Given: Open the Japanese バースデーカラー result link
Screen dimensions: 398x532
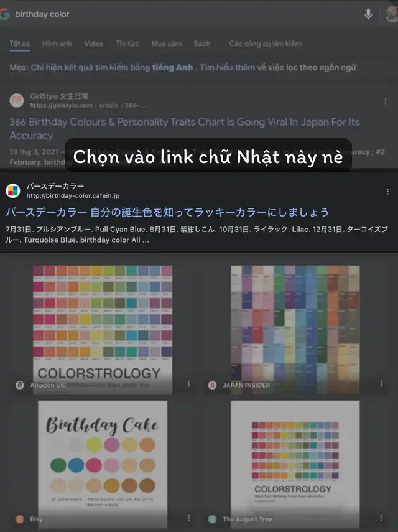Looking at the screenshot, I should (x=167, y=212).
